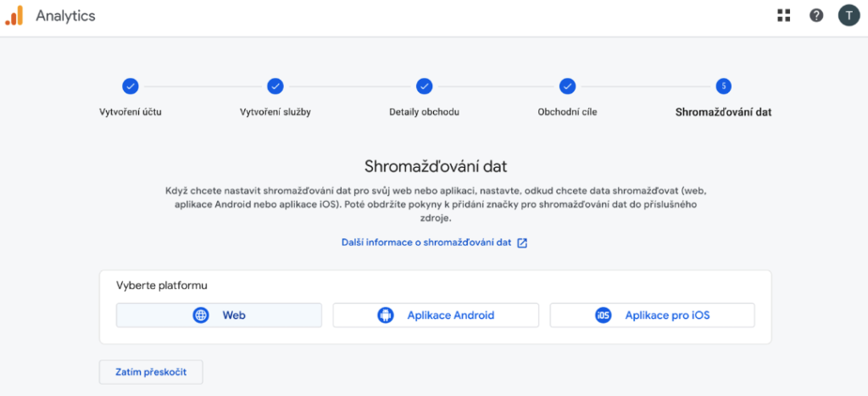Click the iOS badge icon
The height and width of the screenshot is (396, 868).
pos(603,315)
